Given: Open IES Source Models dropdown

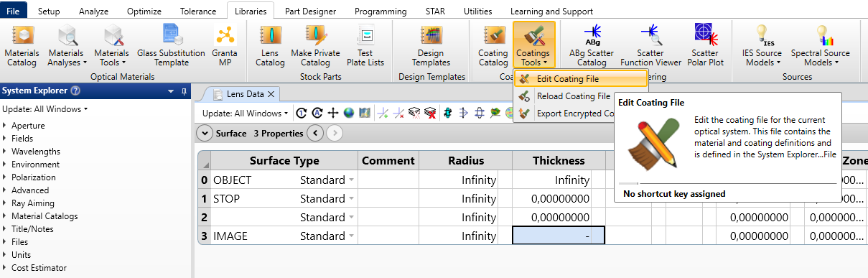Looking at the screenshot, I should click(763, 47).
